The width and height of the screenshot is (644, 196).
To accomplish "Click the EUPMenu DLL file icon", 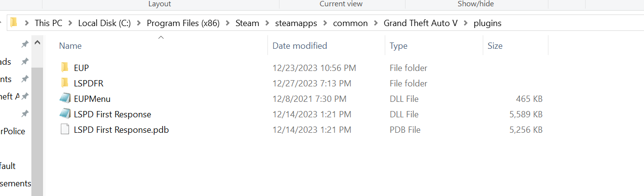I will point(65,98).
